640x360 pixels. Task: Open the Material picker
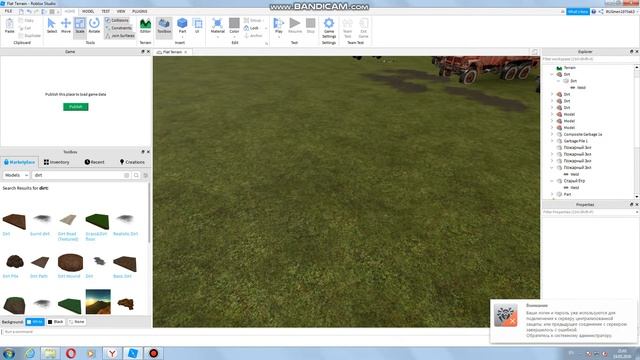click(218, 25)
